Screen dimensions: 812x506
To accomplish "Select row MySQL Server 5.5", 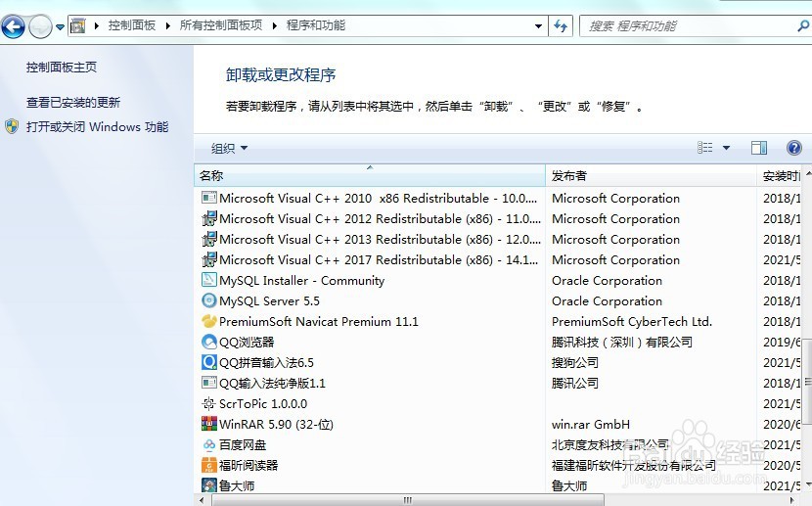I will click(x=497, y=300).
